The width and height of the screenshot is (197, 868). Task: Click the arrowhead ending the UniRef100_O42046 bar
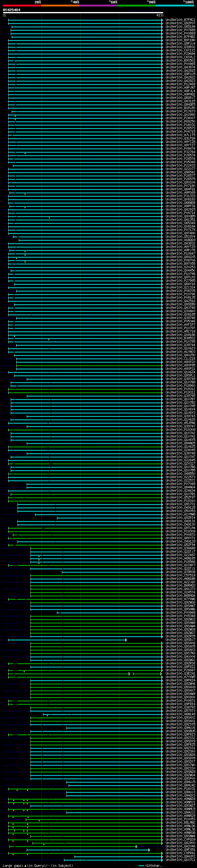pos(137,847)
